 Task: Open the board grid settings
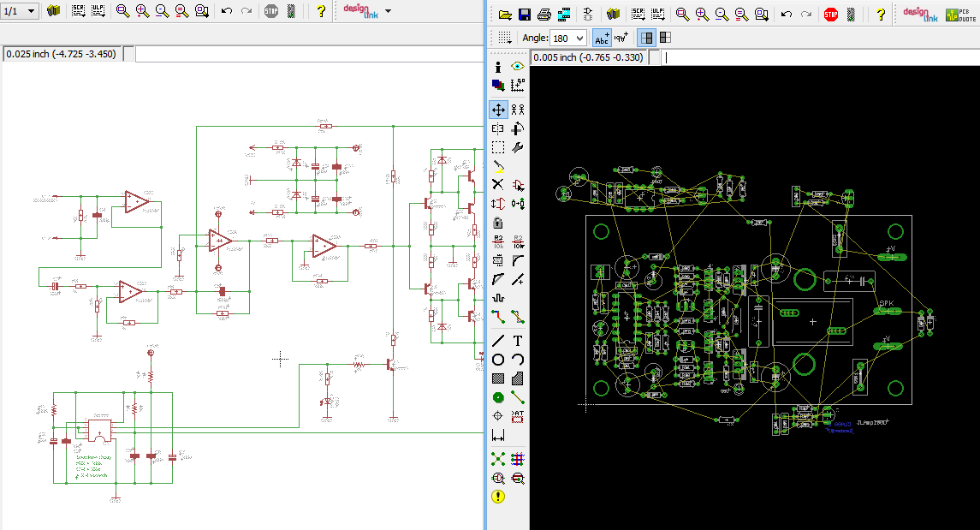pyautogui.click(x=505, y=38)
